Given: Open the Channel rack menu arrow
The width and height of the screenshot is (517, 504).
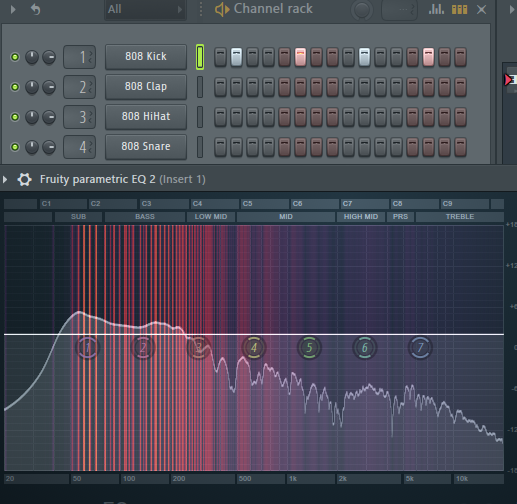Looking at the screenshot, I should click(x=13, y=9).
